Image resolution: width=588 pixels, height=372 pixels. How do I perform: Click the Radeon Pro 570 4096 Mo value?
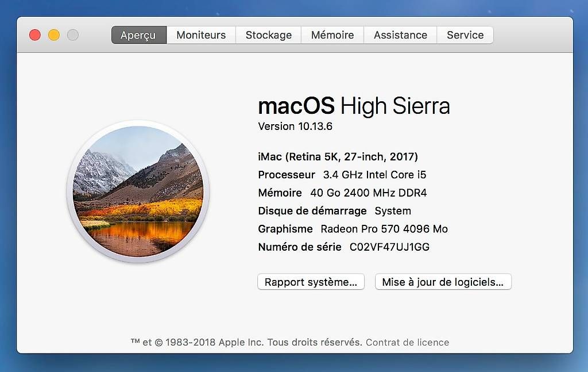tap(384, 229)
